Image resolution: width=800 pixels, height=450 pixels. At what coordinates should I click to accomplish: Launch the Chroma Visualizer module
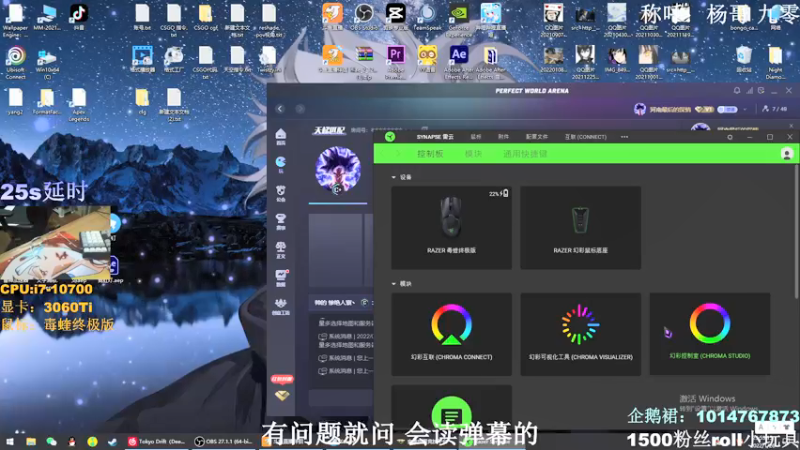pos(580,334)
